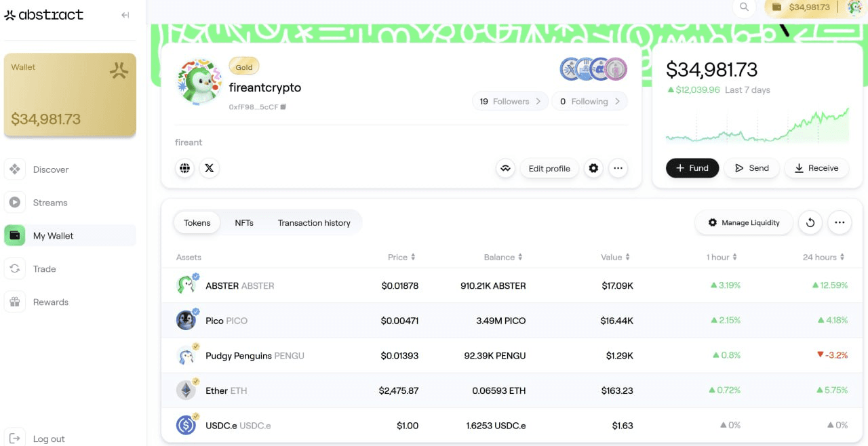Select the Pudgy Penguins PENGU asset name
This screenshot has width=868, height=446.
point(255,356)
